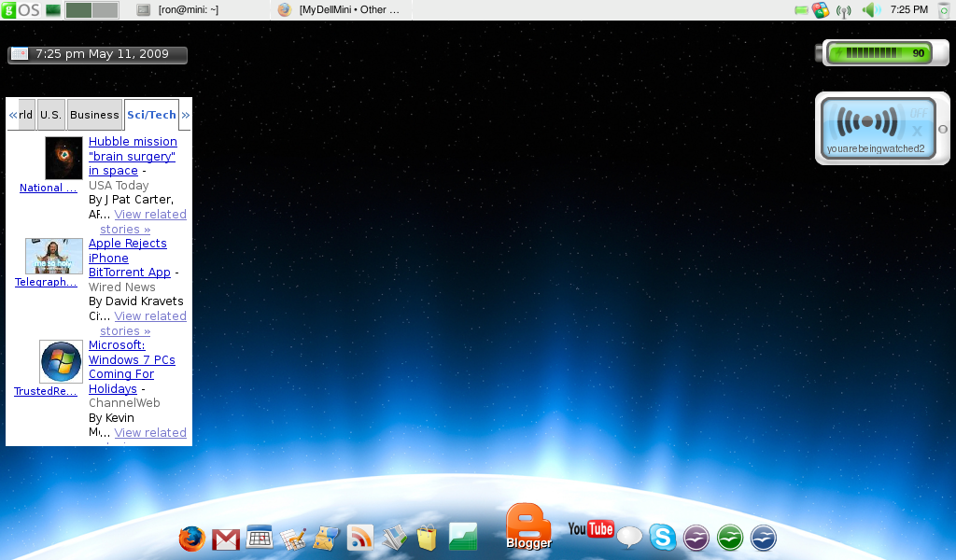Click the Wired News source text

coord(122,287)
